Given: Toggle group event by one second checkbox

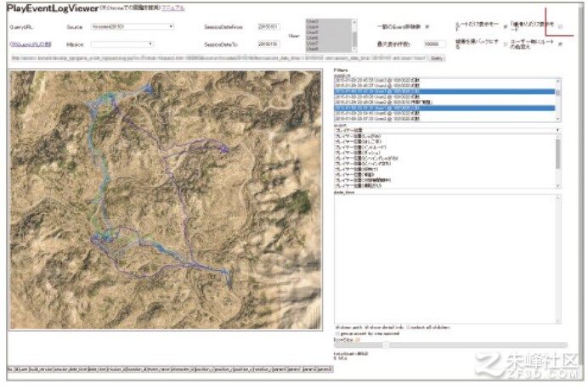Looking at the screenshot, I should (337, 334).
